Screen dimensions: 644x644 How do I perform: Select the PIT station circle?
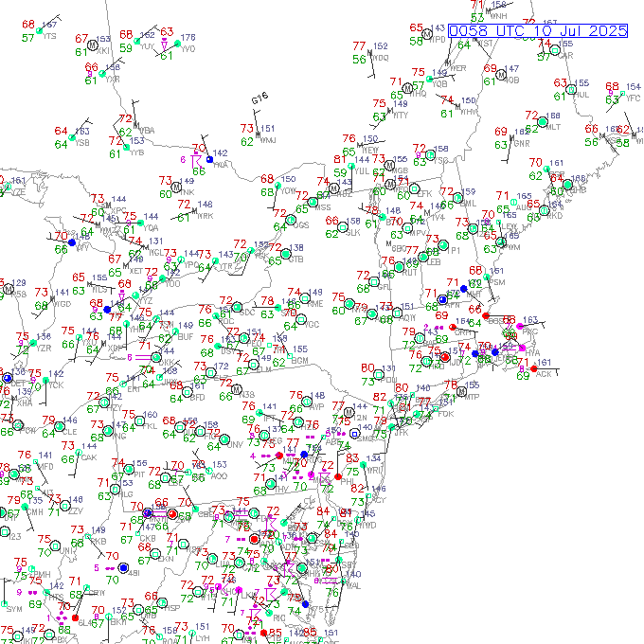pyautogui.click(x=129, y=469)
